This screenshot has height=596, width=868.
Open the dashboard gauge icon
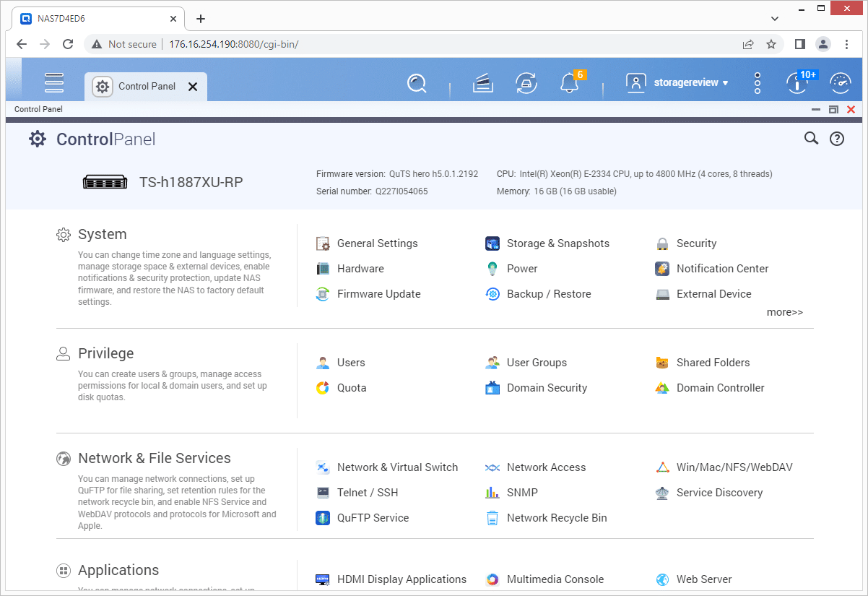coord(841,83)
